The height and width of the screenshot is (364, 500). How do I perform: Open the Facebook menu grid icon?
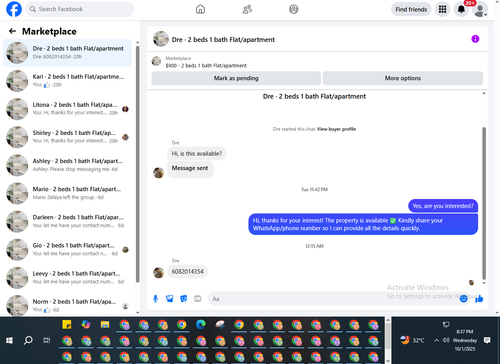pyautogui.click(x=442, y=9)
